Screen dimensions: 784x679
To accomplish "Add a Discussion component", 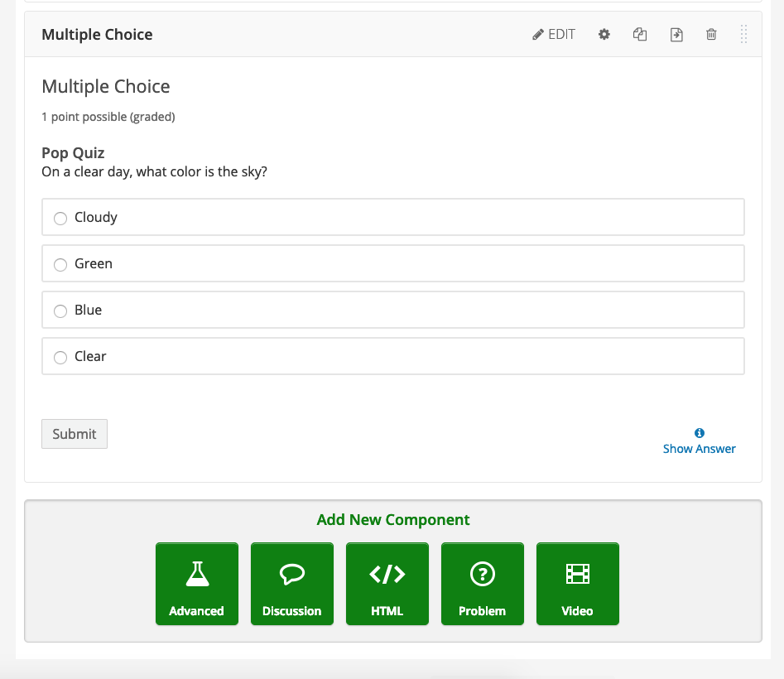I will (292, 584).
